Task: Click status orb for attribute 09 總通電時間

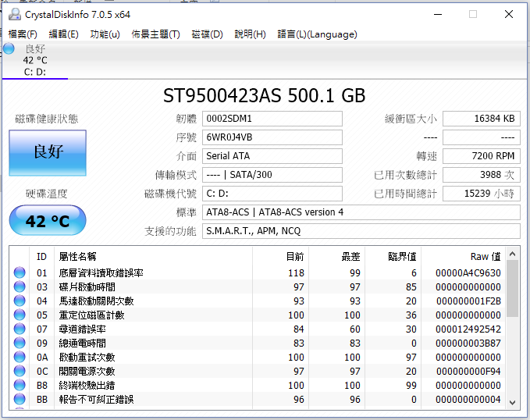Action: [x=20, y=343]
